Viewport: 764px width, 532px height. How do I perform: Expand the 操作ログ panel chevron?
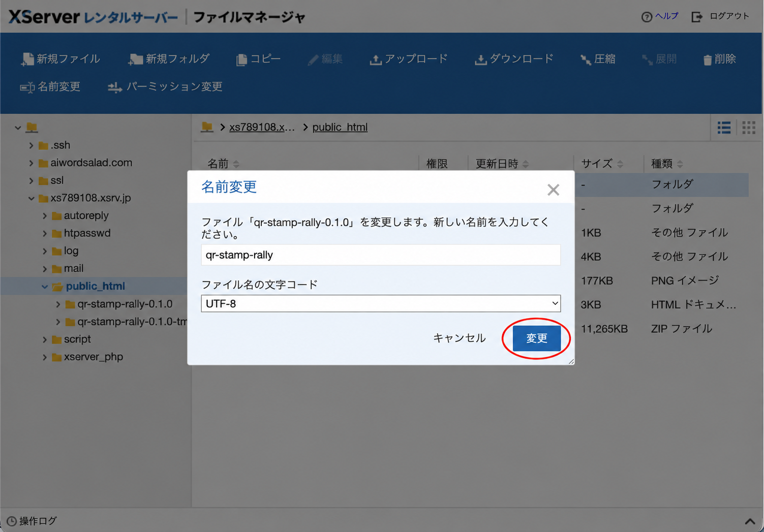point(750,521)
